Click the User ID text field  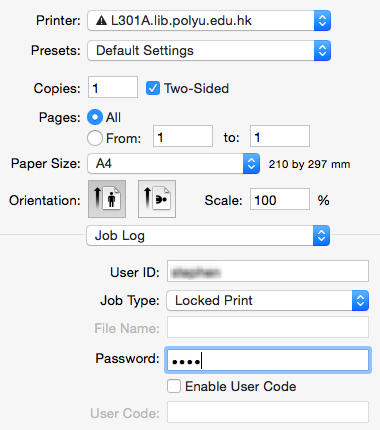(268, 271)
